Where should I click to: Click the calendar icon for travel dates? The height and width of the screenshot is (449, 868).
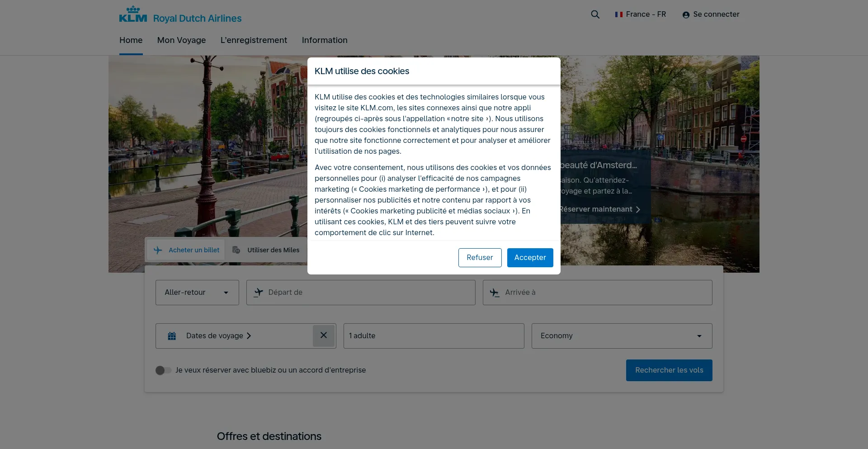pos(172,336)
